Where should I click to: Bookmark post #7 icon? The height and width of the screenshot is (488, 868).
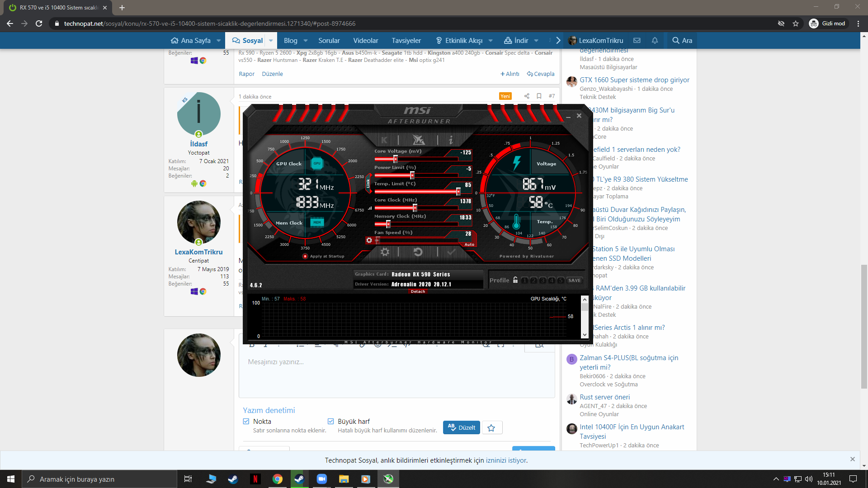click(x=539, y=96)
